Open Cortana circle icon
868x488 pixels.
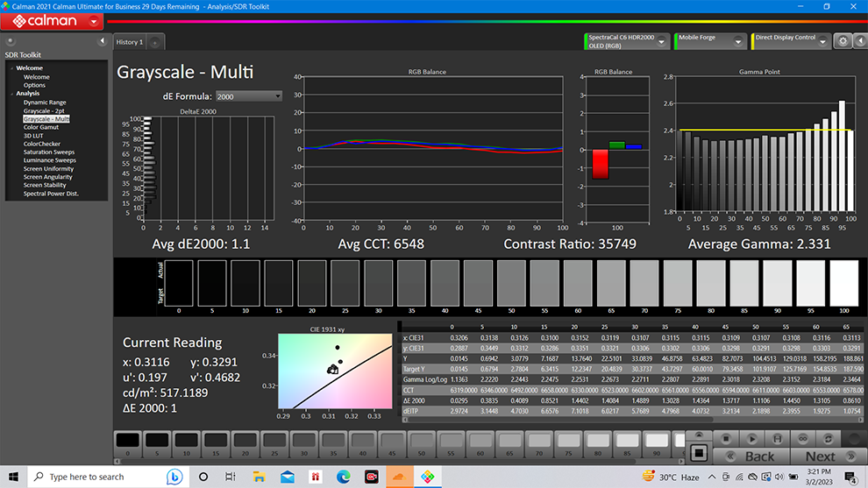(x=203, y=477)
